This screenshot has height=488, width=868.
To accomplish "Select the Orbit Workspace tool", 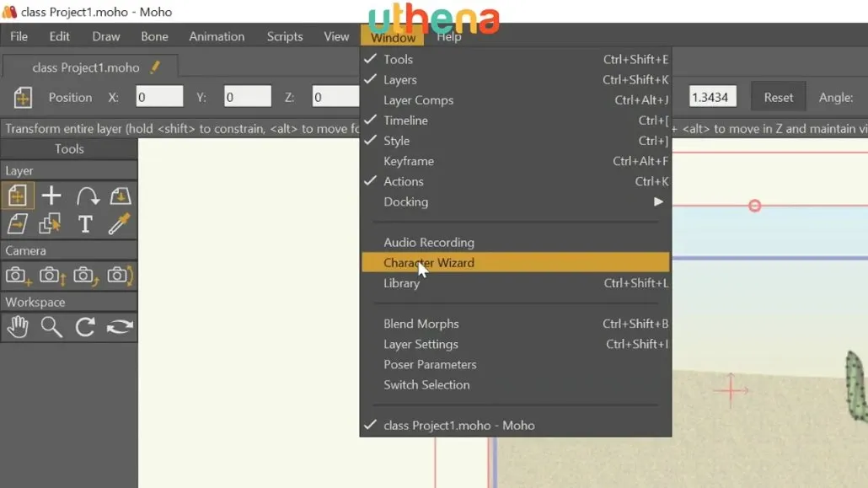I will (x=120, y=327).
